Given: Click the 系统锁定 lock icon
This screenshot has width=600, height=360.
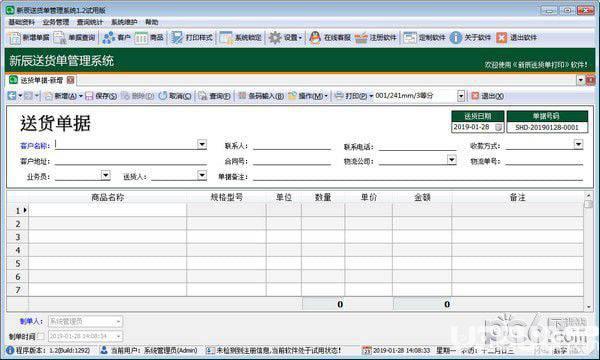Looking at the screenshot, I should 226,38.
